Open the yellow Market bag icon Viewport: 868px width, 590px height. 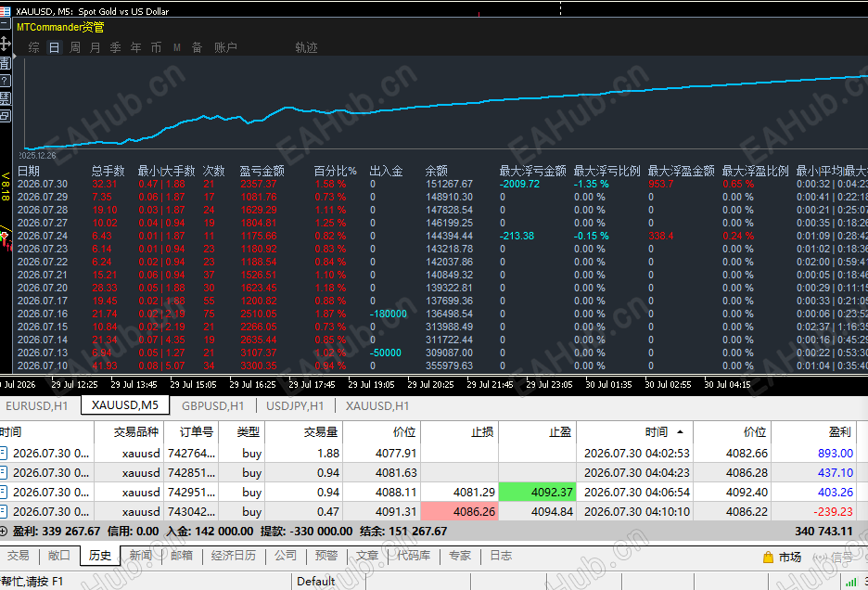[x=768, y=558]
